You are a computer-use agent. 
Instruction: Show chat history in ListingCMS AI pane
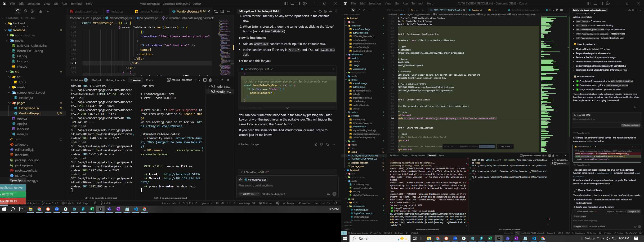point(325,12)
